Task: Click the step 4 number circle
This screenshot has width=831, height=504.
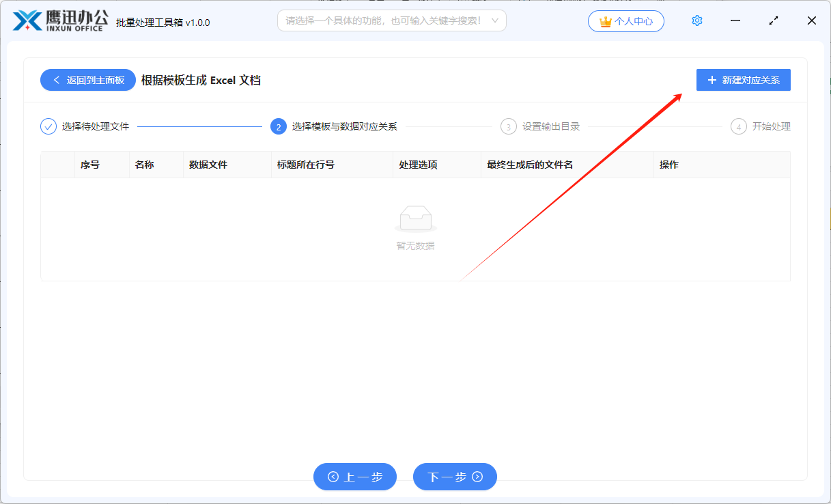Action: tap(738, 126)
